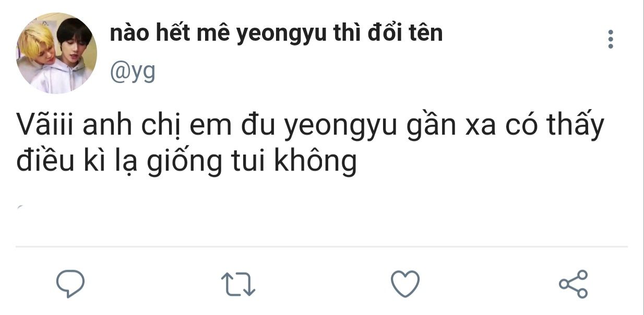The height and width of the screenshot is (315, 644).
Task: Tap the empty area below the tweet text
Action: [x=321, y=212]
